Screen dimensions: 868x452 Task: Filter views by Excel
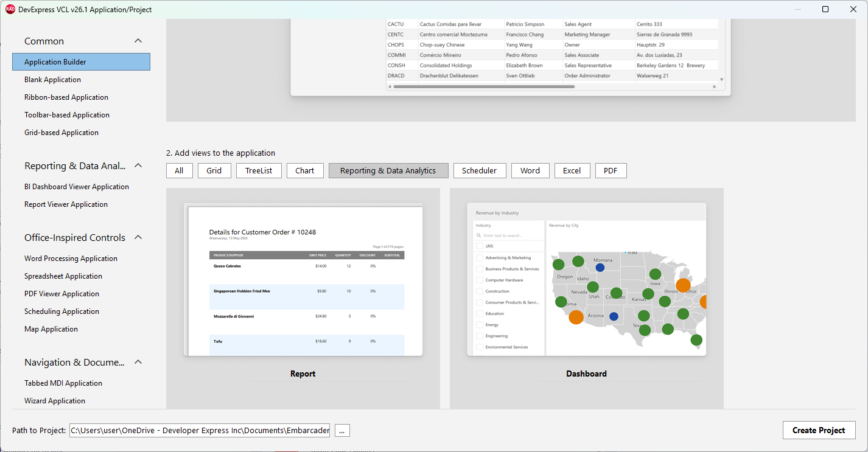click(572, 171)
